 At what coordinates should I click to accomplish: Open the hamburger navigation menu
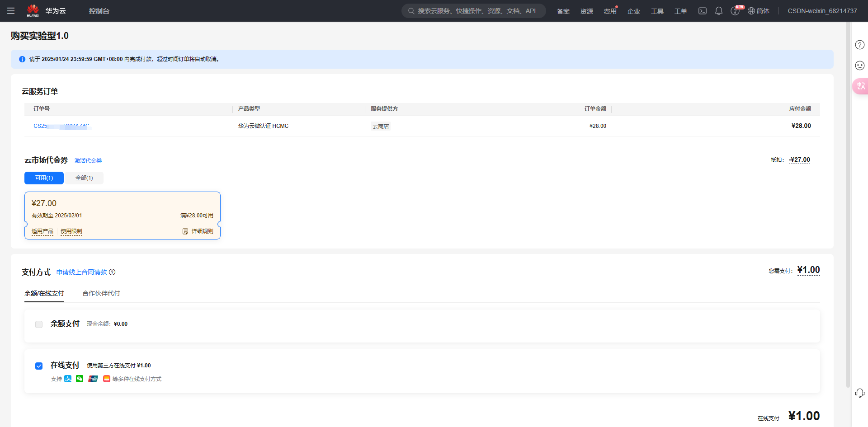click(11, 11)
